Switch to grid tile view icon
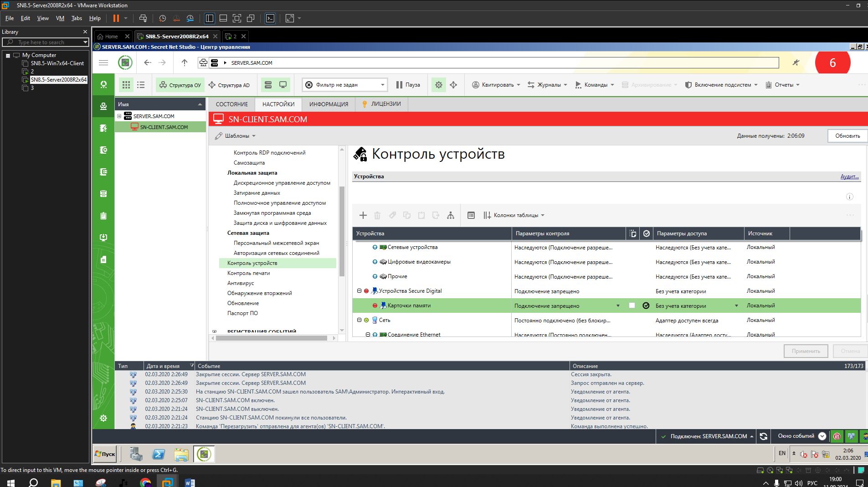 coord(126,85)
